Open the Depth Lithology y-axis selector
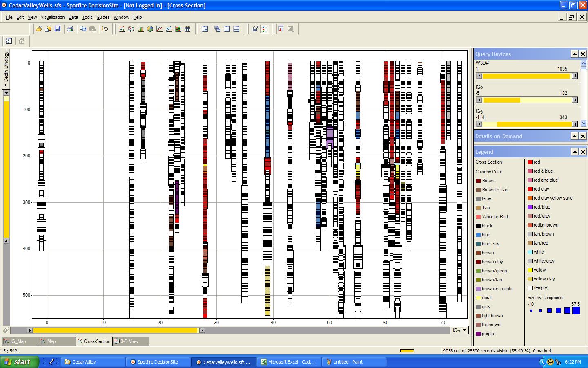The image size is (588, 368). click(6, 68)
